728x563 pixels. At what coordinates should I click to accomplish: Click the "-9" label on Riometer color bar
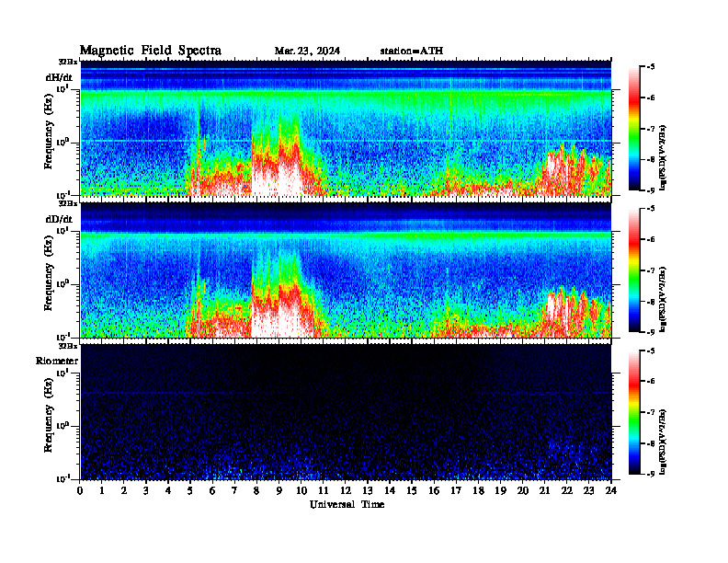click(651, 474)
